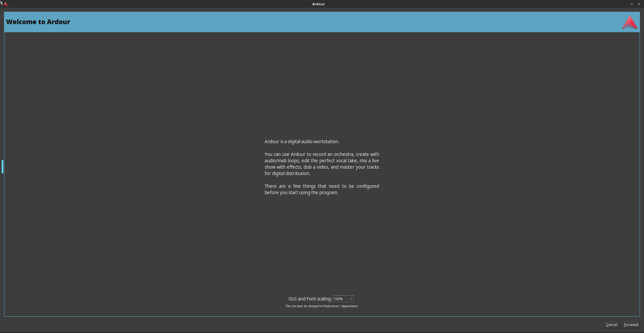
Task: Click the word 'Preferences' in the hint
Action: click(330, 306)
